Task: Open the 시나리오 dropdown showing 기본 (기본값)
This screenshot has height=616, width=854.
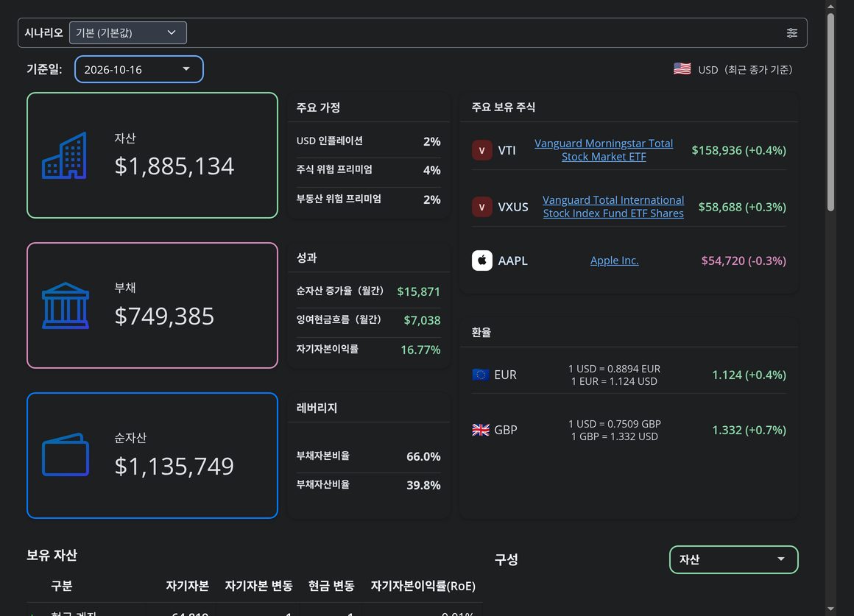Action: (128, 32)
